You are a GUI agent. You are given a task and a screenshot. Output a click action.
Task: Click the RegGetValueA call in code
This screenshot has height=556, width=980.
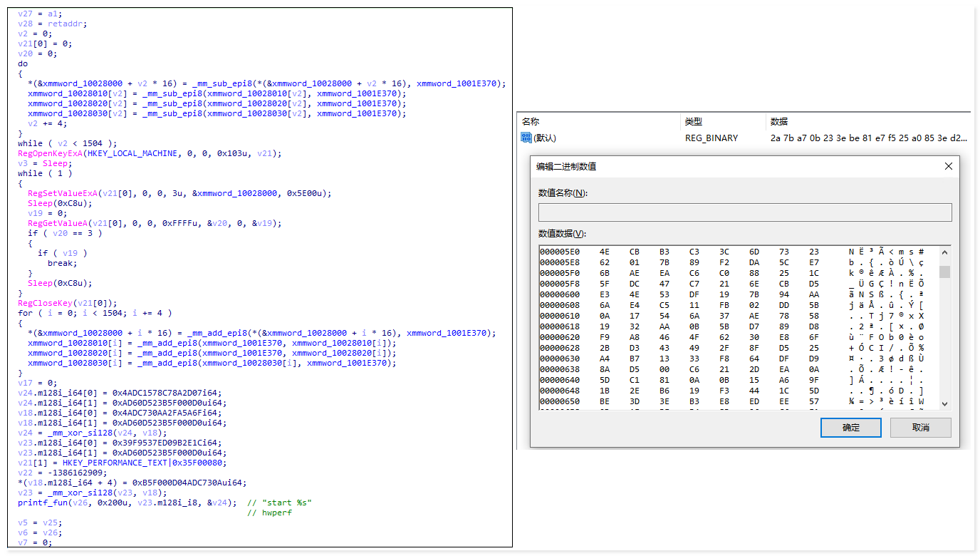[x=155, y=223]
